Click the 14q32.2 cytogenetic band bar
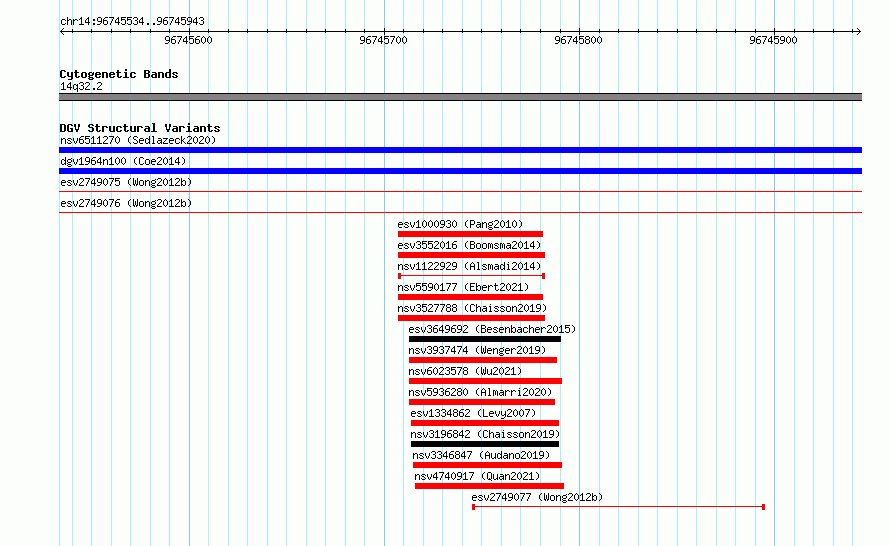Screen dimensions: 890x546 pyautogui.click(x=460, y=97)
